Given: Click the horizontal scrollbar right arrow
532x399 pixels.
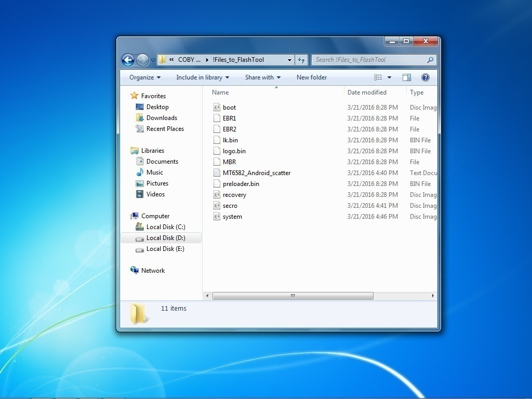Looking at the screenshot, I should pyautogui.click(x=433, y=296).
